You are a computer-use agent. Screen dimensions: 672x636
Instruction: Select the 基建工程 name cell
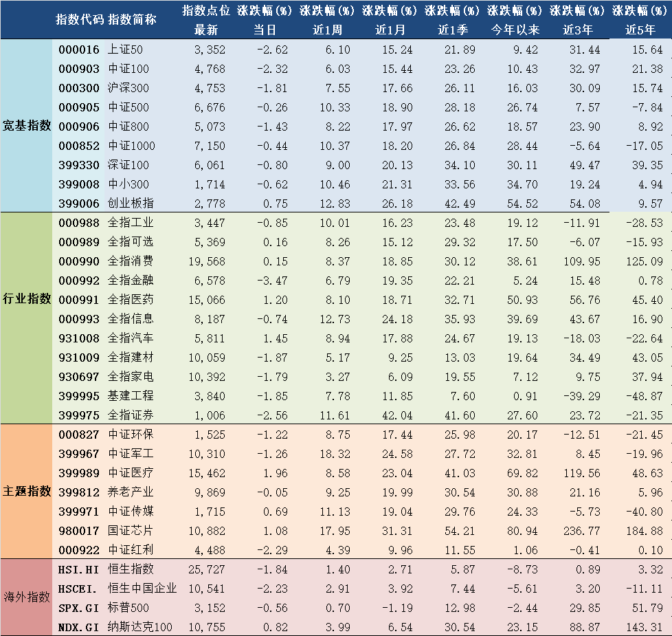(x=131, y=396)
